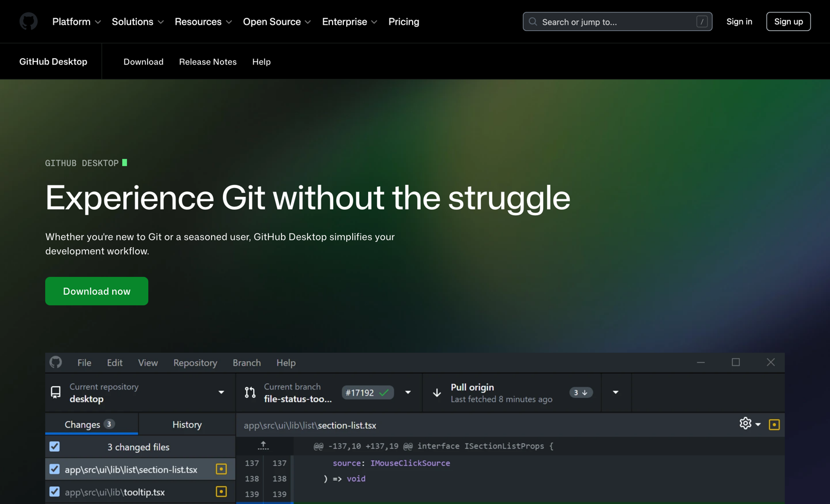The width and height of the screenshot is (830, 504).
Task: Open the File menu in the Desktop app
Action: pos(84,362)
